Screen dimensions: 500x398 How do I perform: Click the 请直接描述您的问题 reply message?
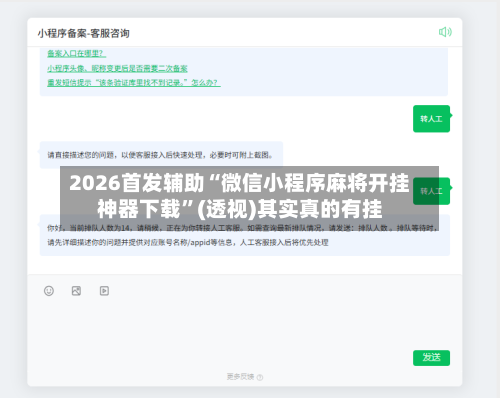[x=161, y=155]
